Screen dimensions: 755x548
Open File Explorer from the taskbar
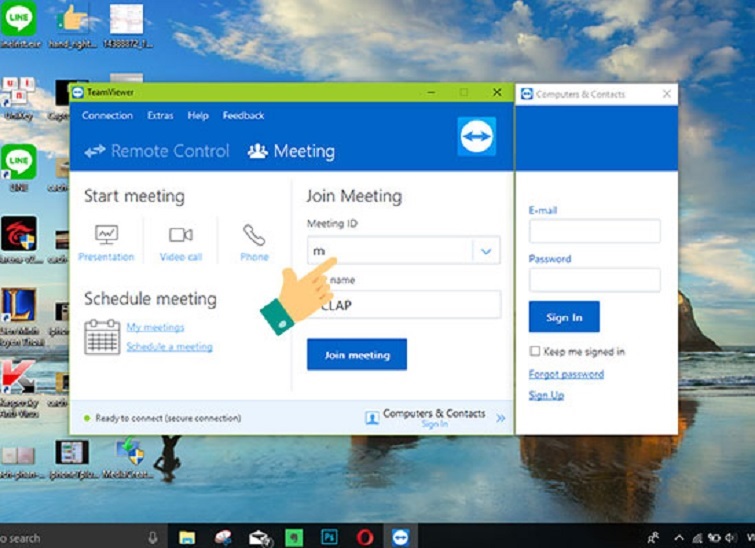(187, 537)
